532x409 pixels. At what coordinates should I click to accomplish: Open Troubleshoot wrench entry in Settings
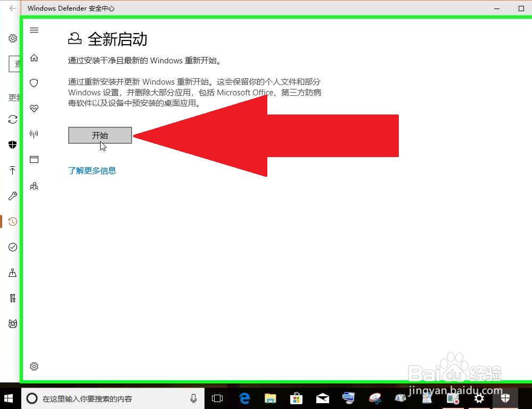tap(13, 196)
